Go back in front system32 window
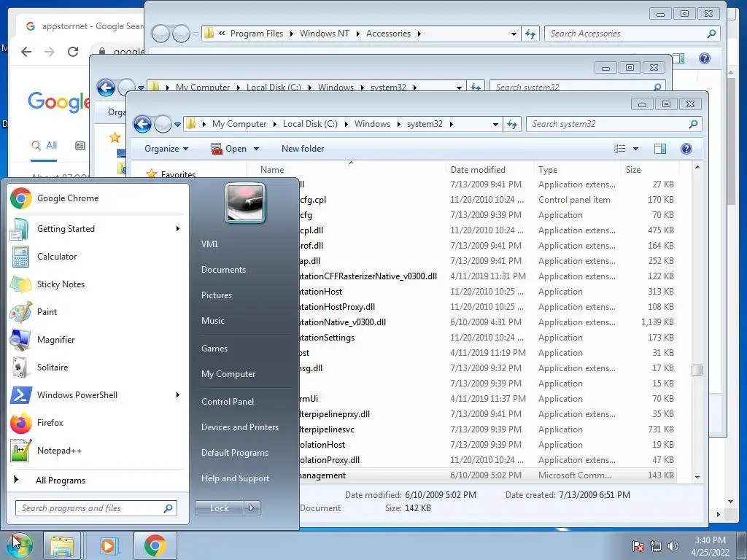 tap(142, 124)
